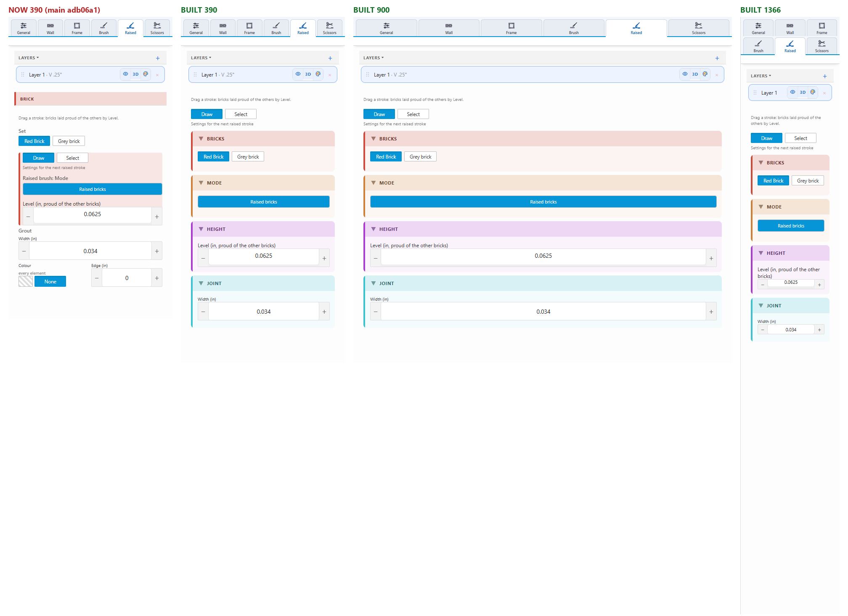Open Frame tab in BUILT 1366 panel
This screenshot has width=848, height=616.
(x=822, y=28)
